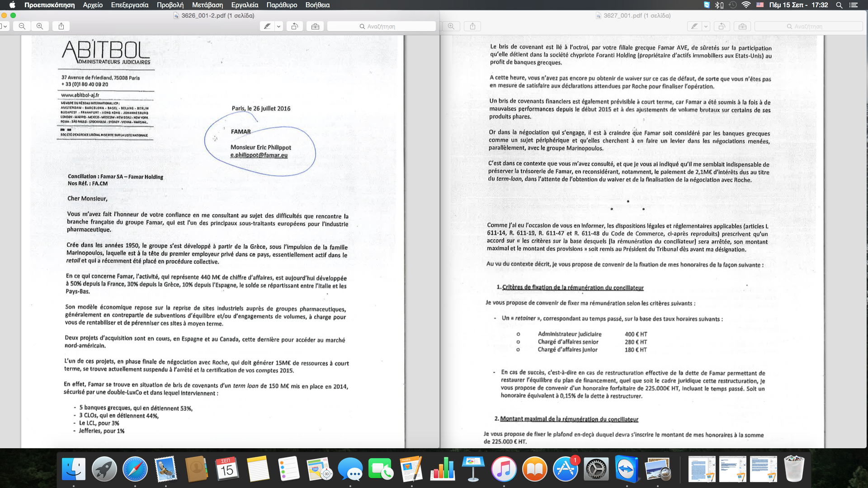Open the Μετάβαση menu
Viewport: 868px width, 488px height.
click(208, 5)
